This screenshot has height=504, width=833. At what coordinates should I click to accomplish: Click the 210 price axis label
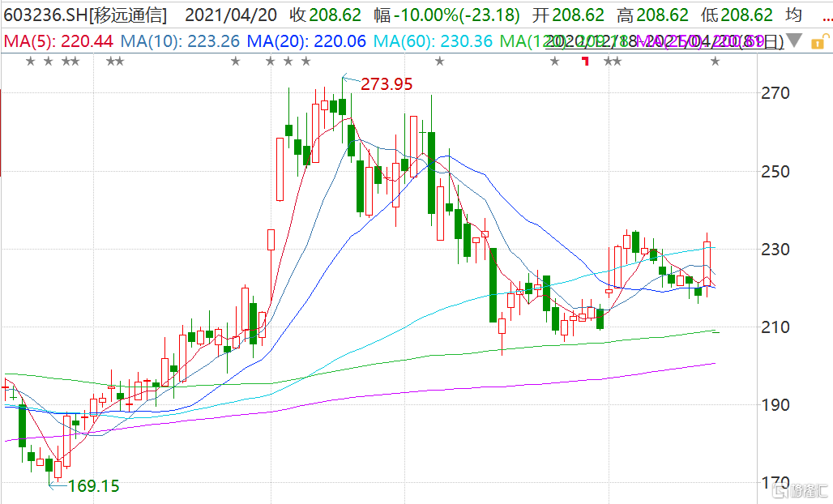pos(775,327)
